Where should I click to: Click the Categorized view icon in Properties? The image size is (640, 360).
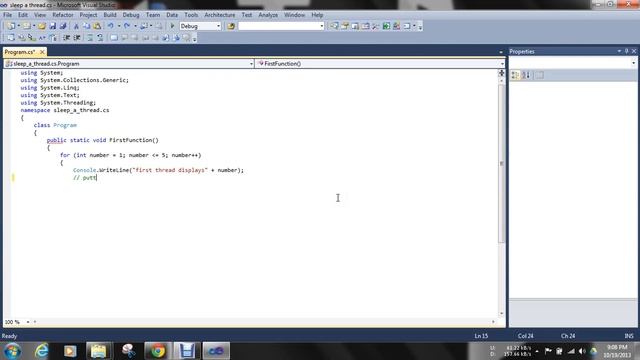click(x=516, y=75)
